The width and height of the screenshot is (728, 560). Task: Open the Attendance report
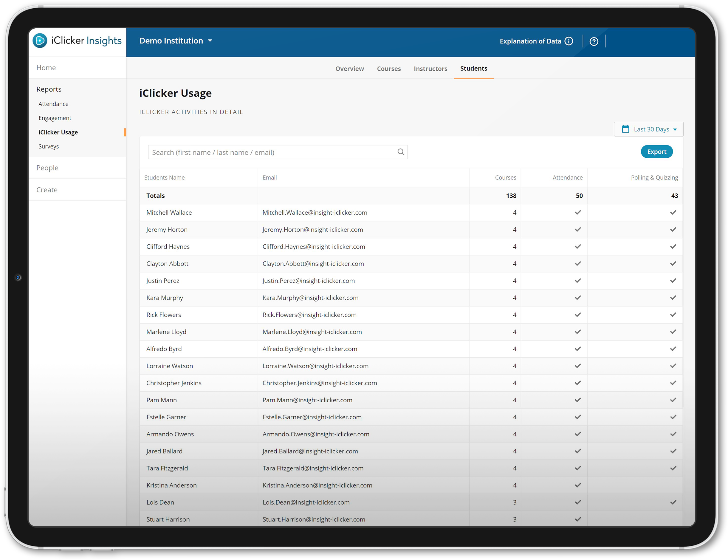(x=53, y=104)
